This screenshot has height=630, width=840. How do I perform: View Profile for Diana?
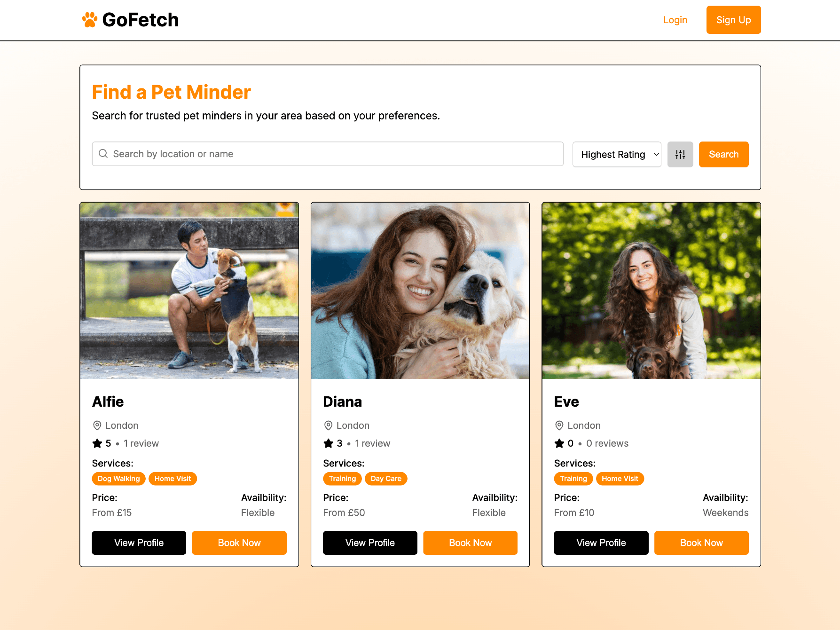(370, 543)
